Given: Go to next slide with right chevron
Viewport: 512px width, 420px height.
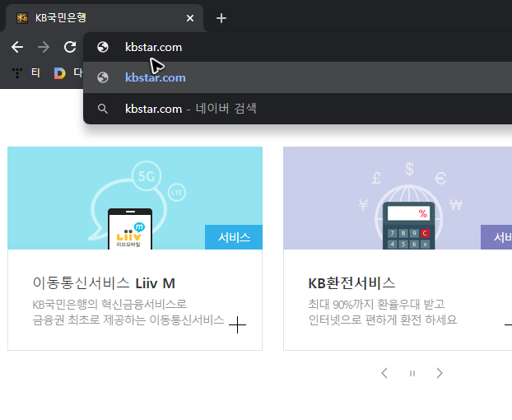Looking at the screenshot, I should tap(440, 373).
